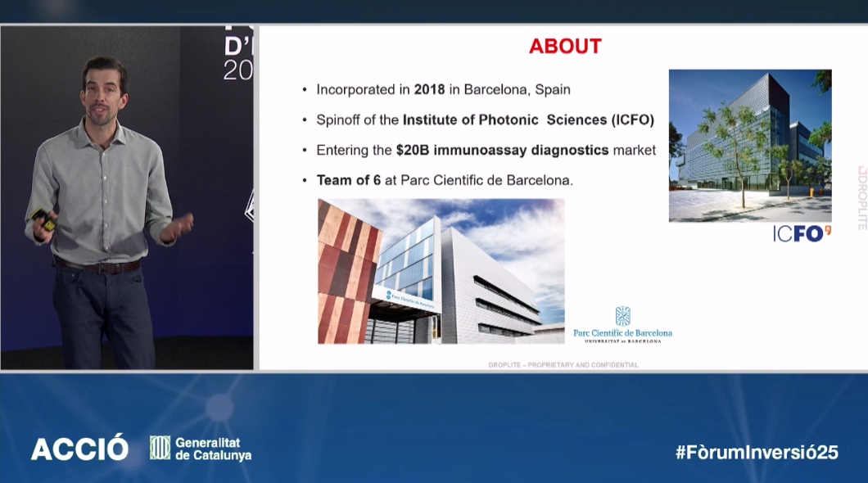Click the ABOUT slide title
The image size is (868, 483).
click(x=565, y=46)
